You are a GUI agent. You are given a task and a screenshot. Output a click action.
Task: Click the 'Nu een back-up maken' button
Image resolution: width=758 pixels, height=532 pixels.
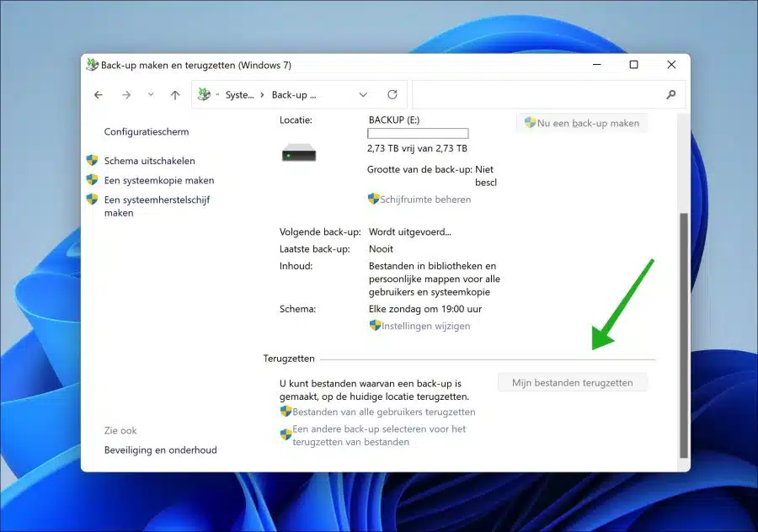(582, 123)
